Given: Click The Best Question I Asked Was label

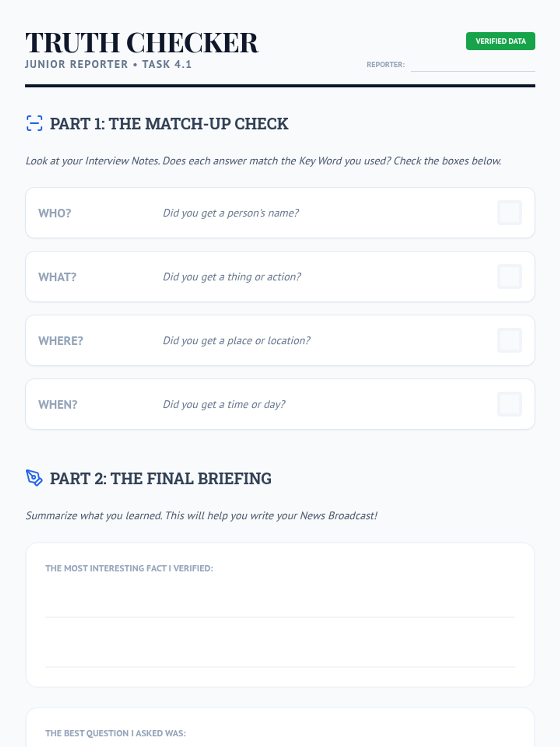Looking at the screenshot, I should point(115,733).
